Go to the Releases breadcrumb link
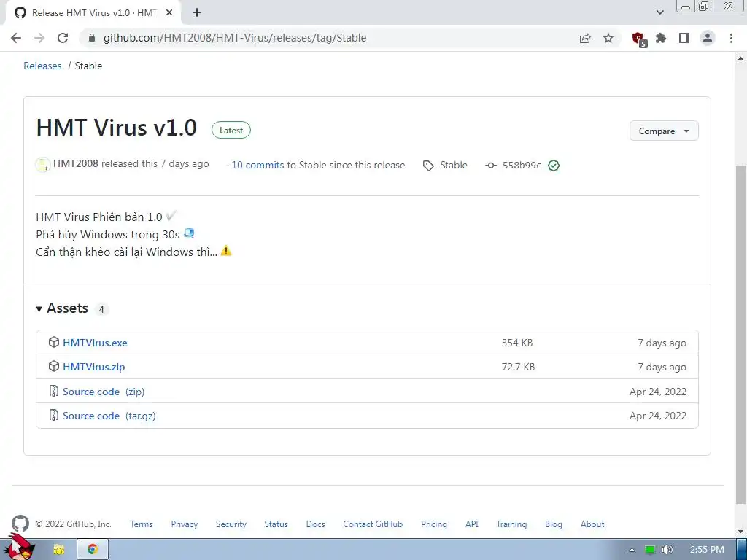Screen dimensions: 747x560 42,66
